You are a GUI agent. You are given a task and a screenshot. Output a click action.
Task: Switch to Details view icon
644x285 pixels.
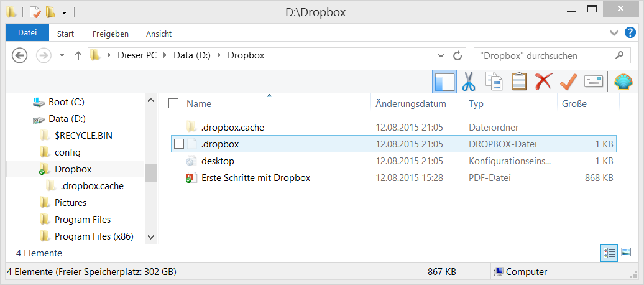pyautogui.click(x=609, y=253)
